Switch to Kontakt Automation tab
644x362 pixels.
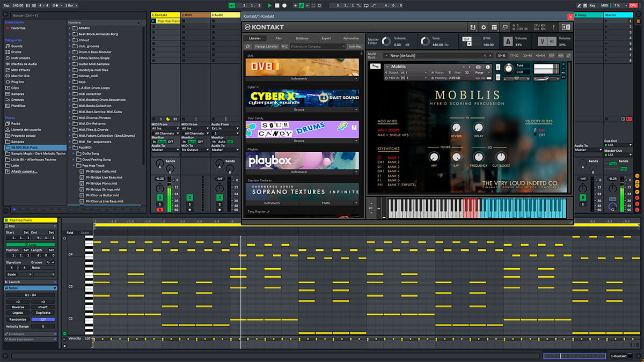pos(351,39)
